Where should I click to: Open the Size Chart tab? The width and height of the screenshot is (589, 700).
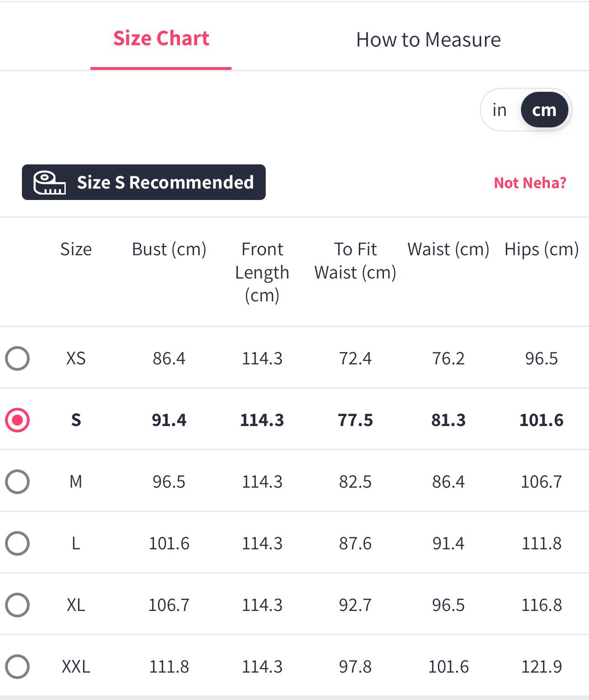[x=161, y=38]
